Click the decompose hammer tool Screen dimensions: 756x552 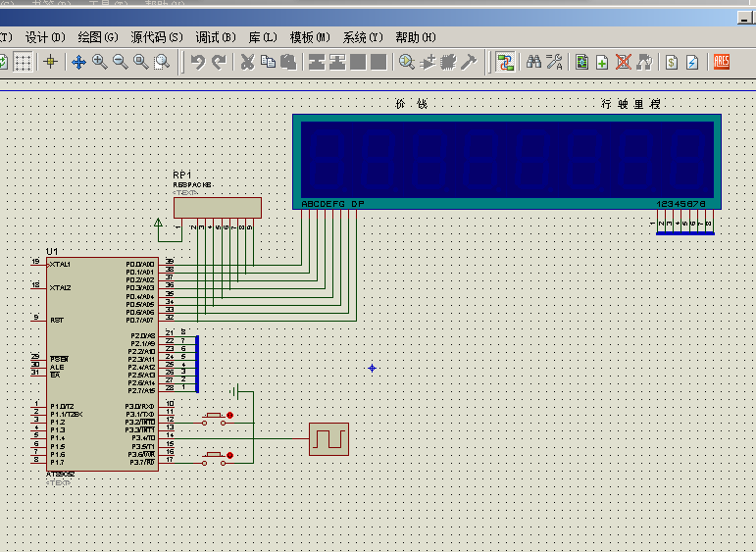pos(469,62)
